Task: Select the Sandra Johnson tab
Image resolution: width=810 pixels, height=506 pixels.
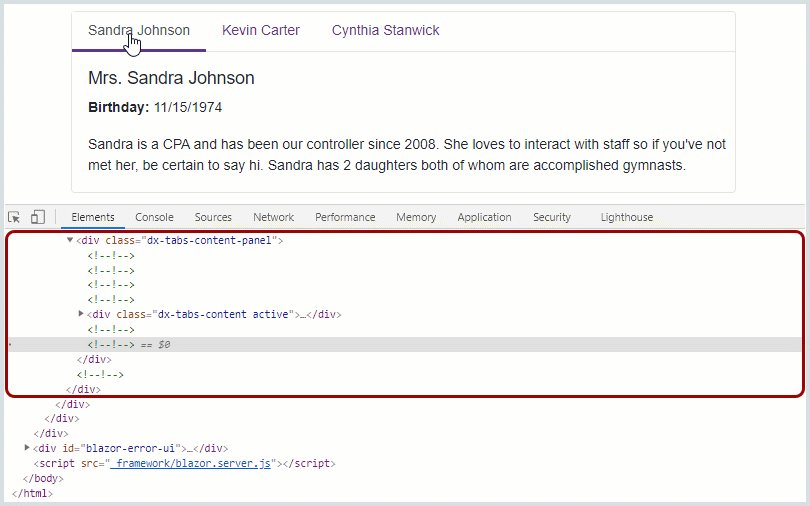Action: pyautogui.click(x=139, y=30)
